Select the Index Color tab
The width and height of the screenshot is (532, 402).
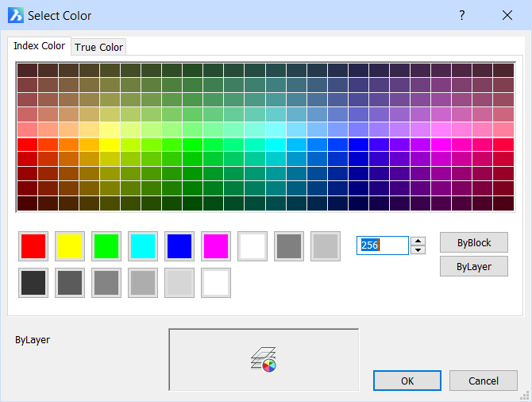point(39,46)
